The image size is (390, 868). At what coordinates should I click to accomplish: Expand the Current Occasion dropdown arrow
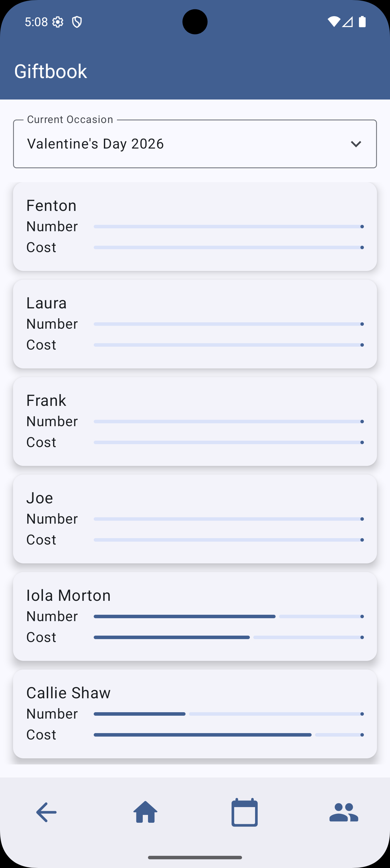pyautogui.click(x=356, y=144)
